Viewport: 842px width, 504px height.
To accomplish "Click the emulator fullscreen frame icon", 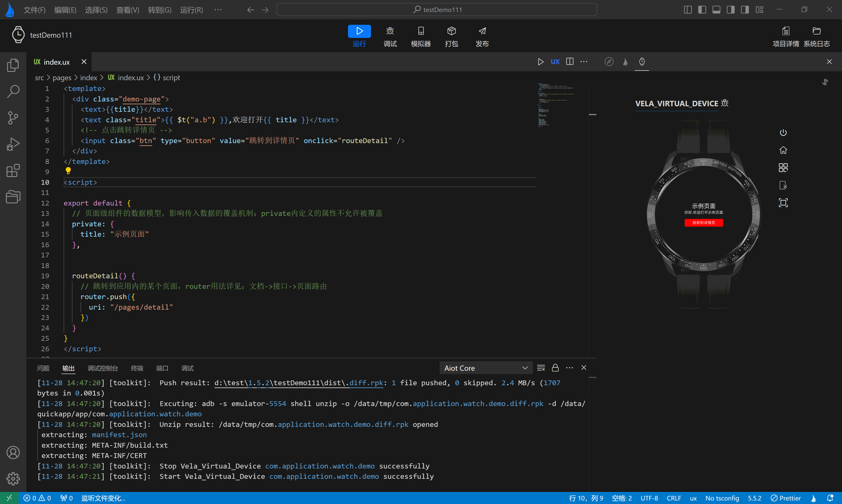I will (783, 203).
